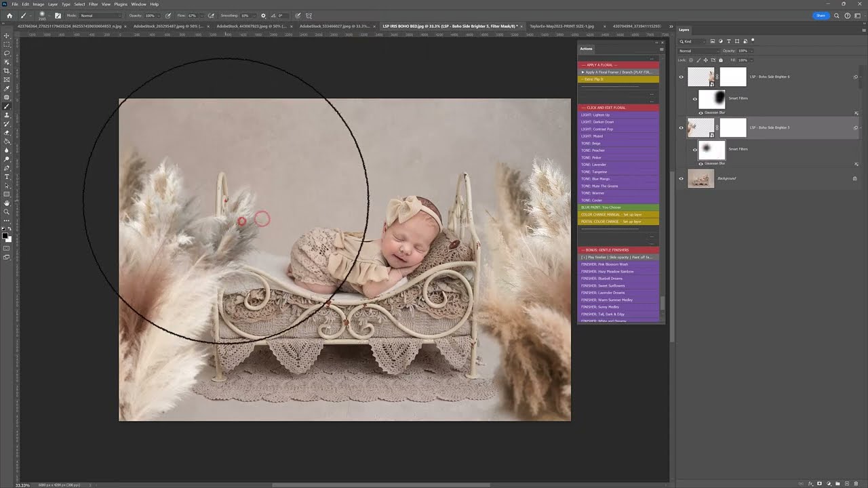Viewport: 868px width, 488px height.
Task: Open the Brush Preset picker arrow
Action: point(50,16)
